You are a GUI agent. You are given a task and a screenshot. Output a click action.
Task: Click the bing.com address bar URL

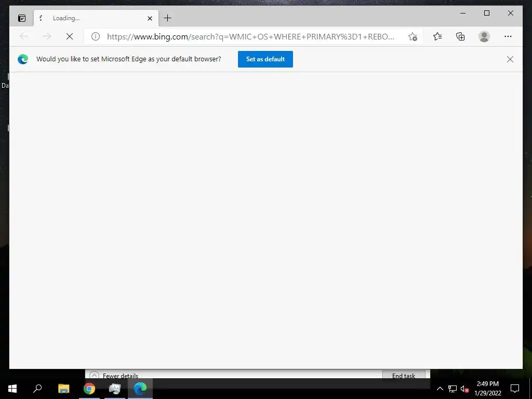(250, 37)
